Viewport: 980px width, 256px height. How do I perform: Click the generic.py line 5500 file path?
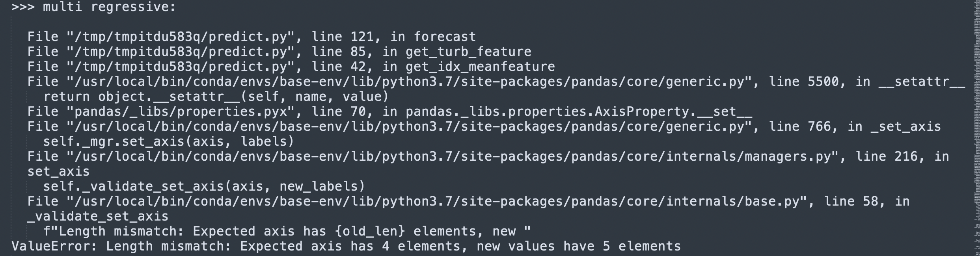point(409,82)
